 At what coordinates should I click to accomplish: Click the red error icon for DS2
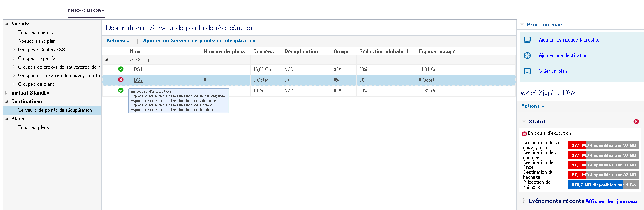coord(121,80)
